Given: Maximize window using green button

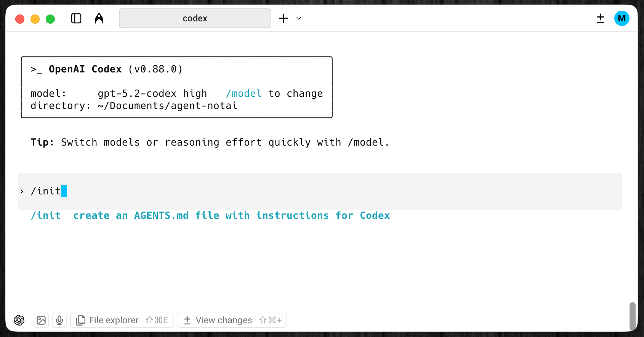Looking at the screenshot, I should coord(50,19).
